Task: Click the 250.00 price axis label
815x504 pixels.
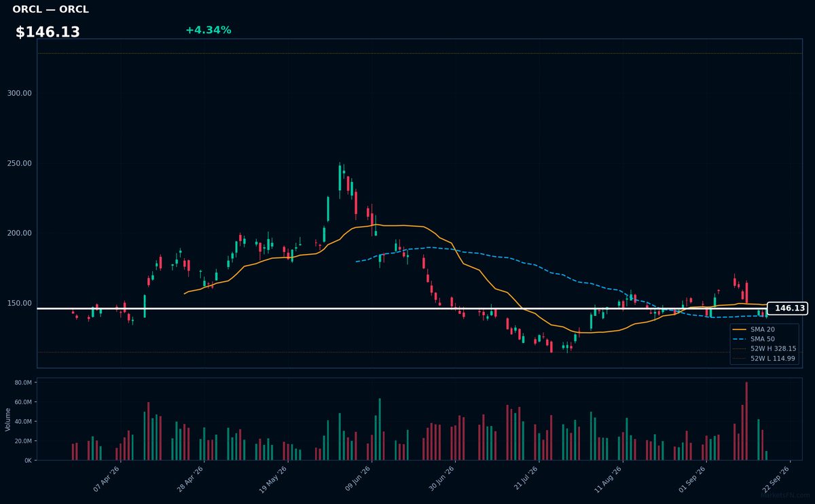Action: 20,164
